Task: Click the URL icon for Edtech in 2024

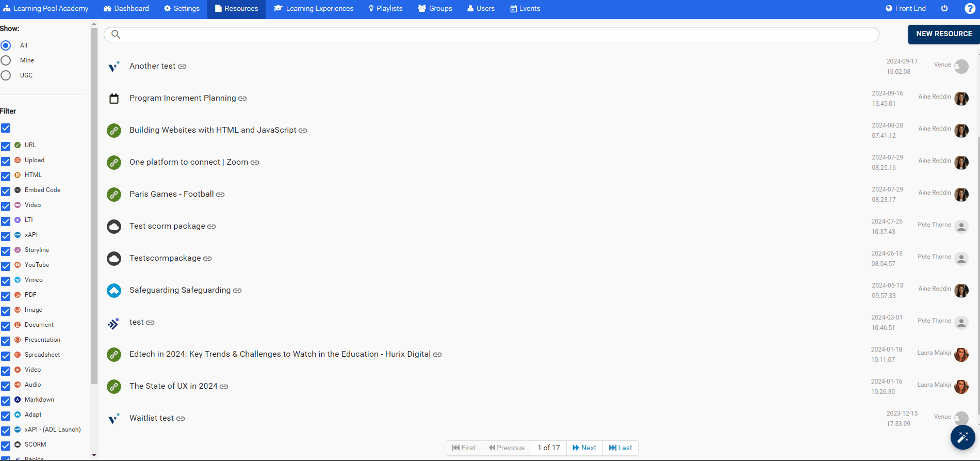Action: [x=114, y=355]
